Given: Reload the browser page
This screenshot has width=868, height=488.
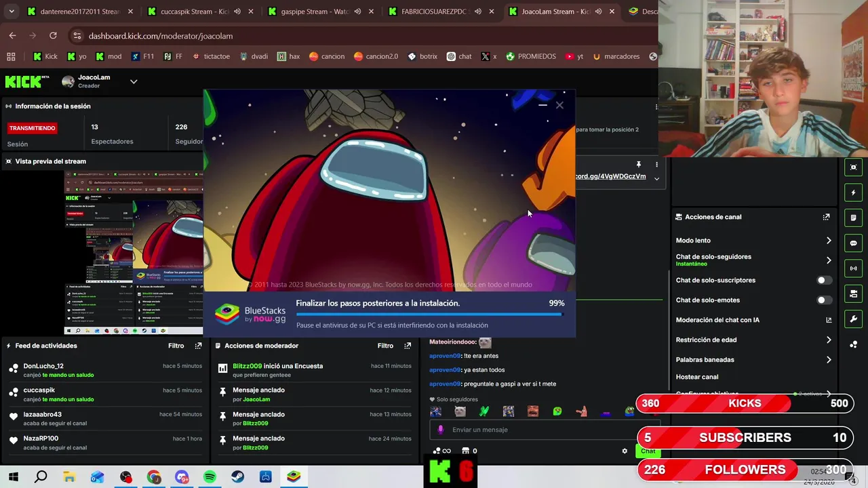Looking at the screenshot, I should point(53,36).
